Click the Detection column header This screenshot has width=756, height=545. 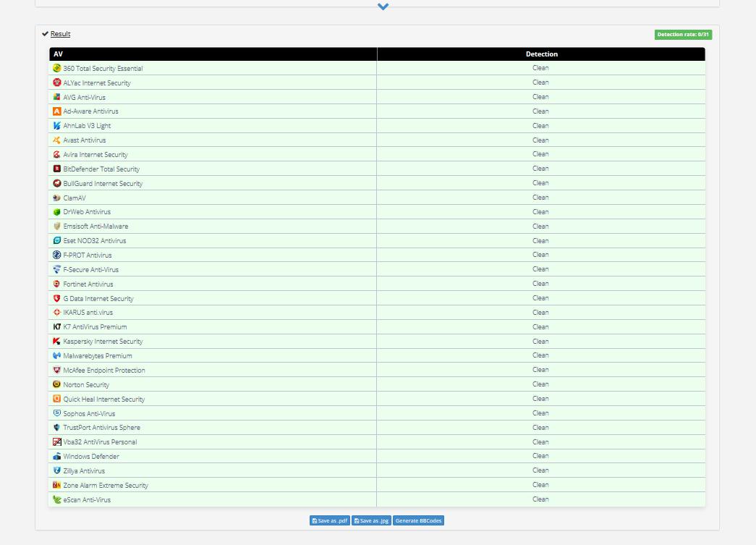[541, 54]
